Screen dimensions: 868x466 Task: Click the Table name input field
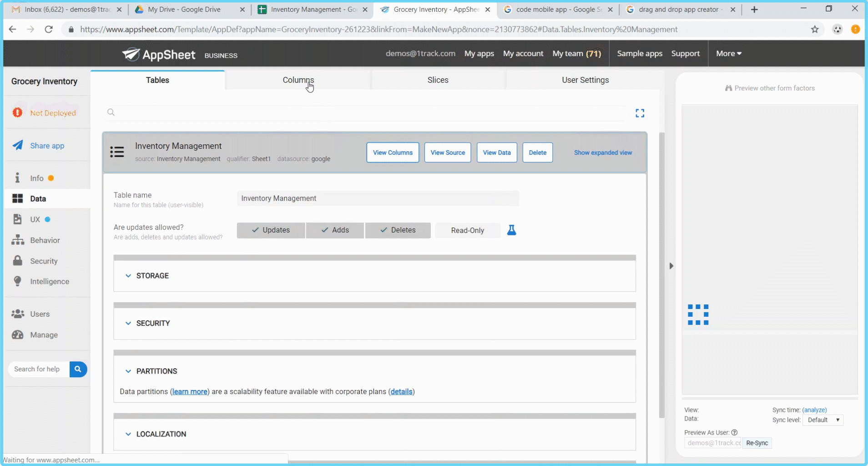(378, 198)
